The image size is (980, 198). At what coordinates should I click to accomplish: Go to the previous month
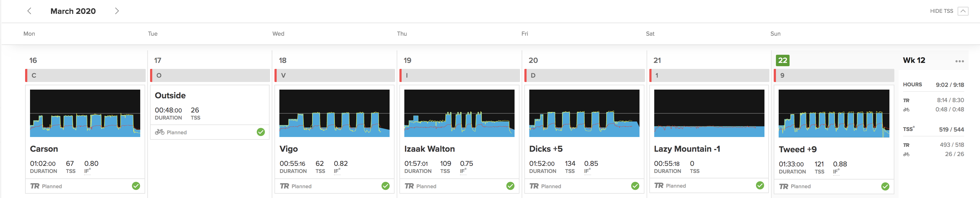coord(29,11)
